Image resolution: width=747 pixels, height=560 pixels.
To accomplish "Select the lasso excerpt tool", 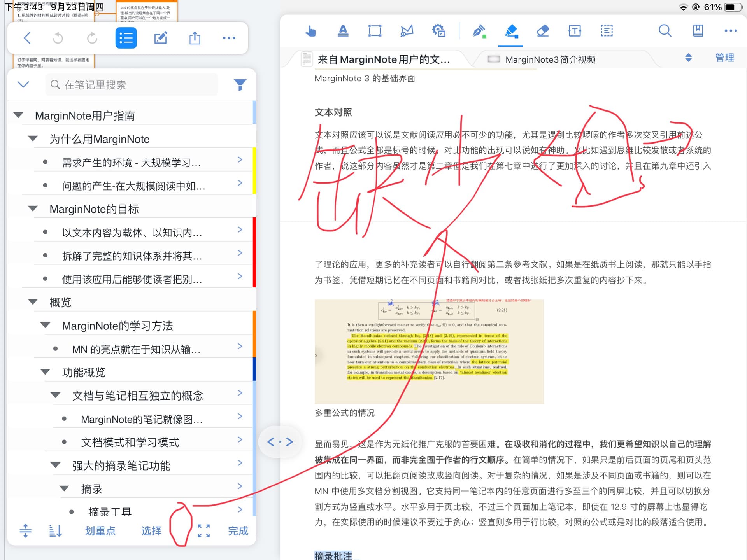I will (407, 30).
